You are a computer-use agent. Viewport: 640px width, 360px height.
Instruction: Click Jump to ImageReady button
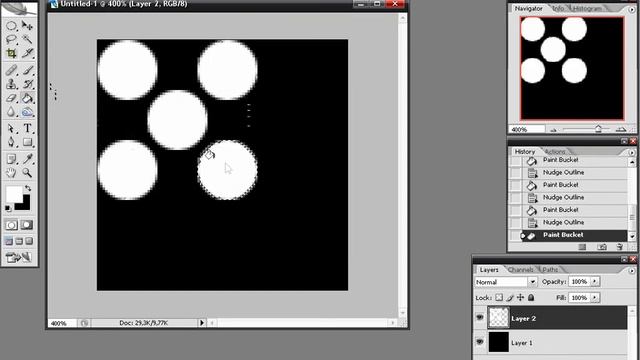tap(19, 257)
